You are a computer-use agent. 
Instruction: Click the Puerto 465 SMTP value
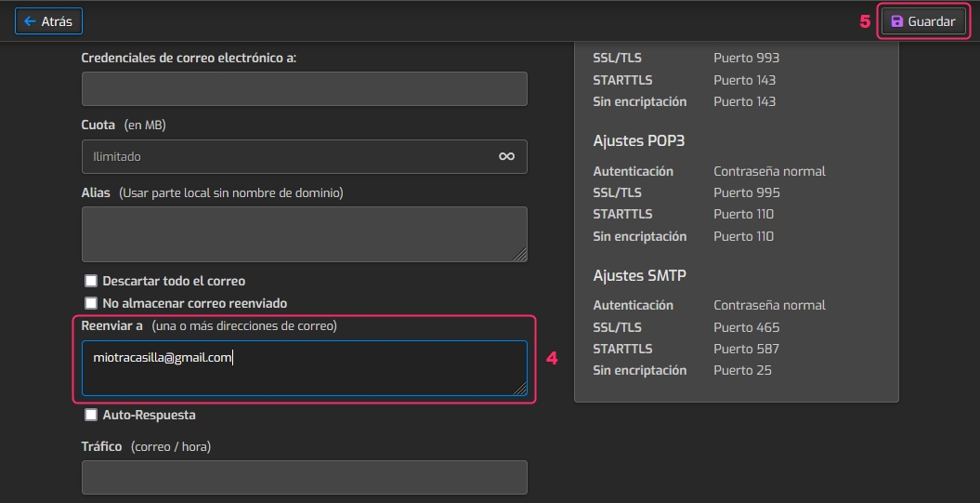pyautogui.click(x=746, y=327)
